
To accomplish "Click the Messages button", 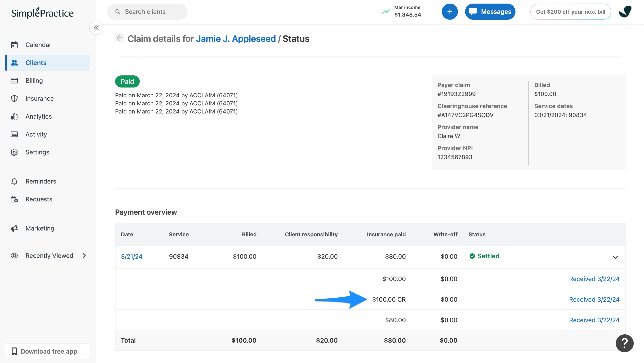I will pos(490,11).
